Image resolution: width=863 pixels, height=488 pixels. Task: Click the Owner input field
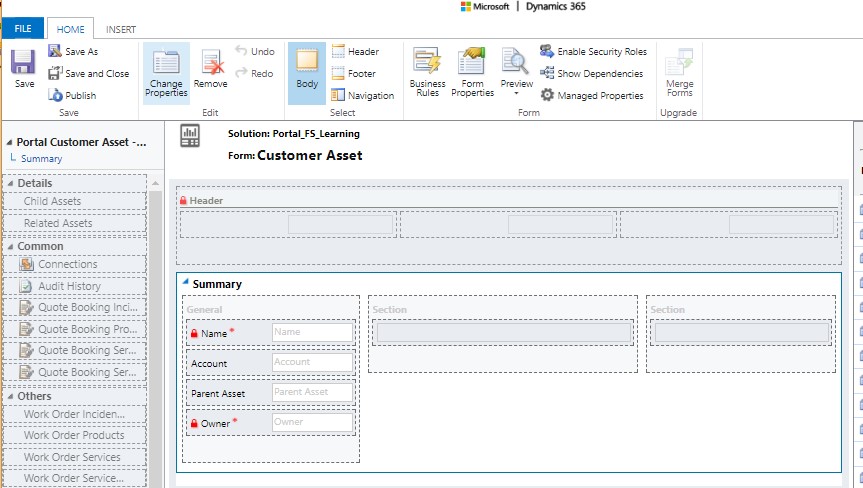[312, 422]
